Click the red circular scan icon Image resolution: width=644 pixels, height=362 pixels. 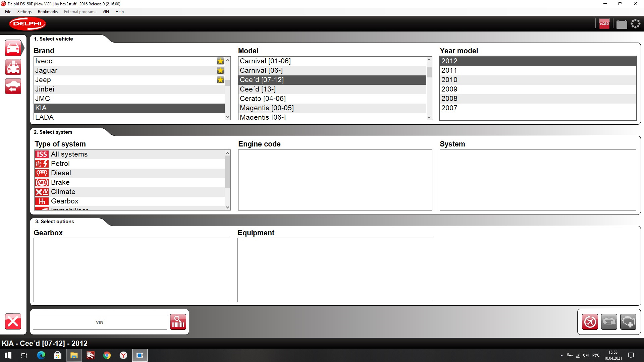[590, 322]
